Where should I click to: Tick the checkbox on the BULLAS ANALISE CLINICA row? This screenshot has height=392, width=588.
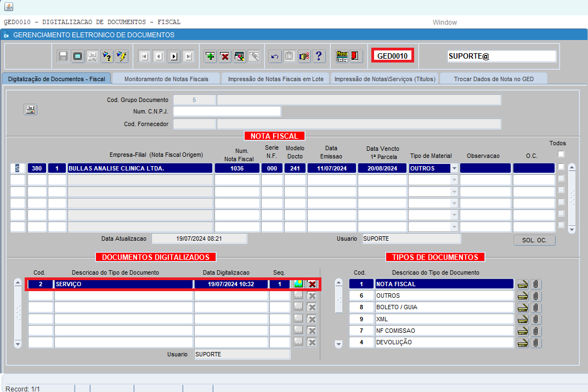point(561,166)
